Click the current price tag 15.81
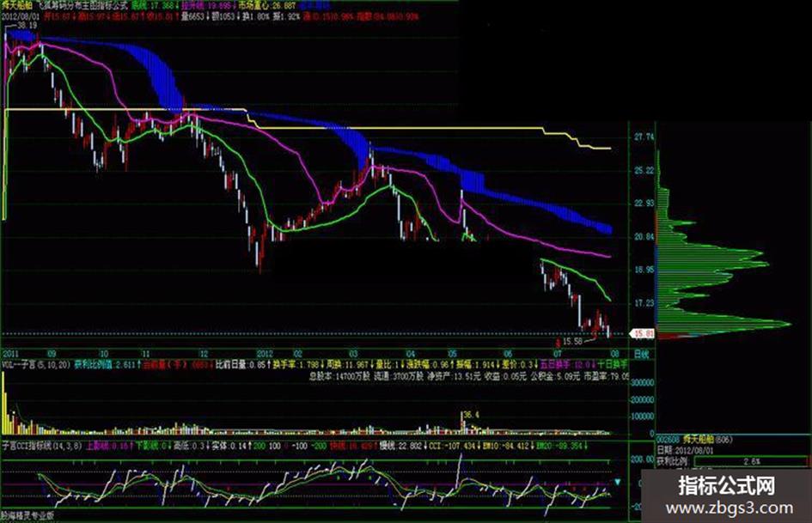Viewport: 812px width, 523px height. [643, 334]
